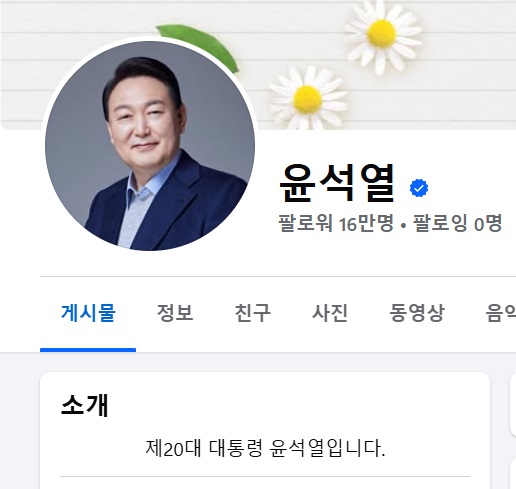Open the partially visible 음악 tab

(x=501, y=313)
